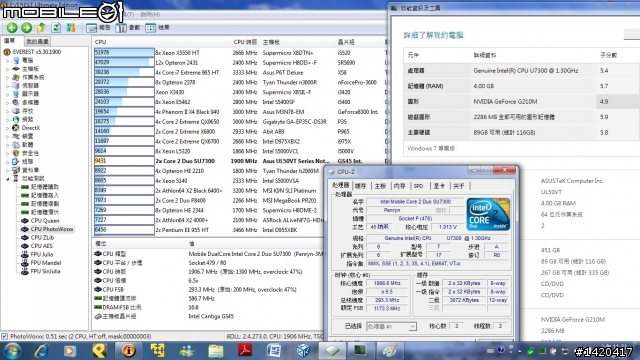Click the 處理器 Genuine Intel CPU U7300 row
Screen dimensions: 640x360
click(x=522, y=71)
